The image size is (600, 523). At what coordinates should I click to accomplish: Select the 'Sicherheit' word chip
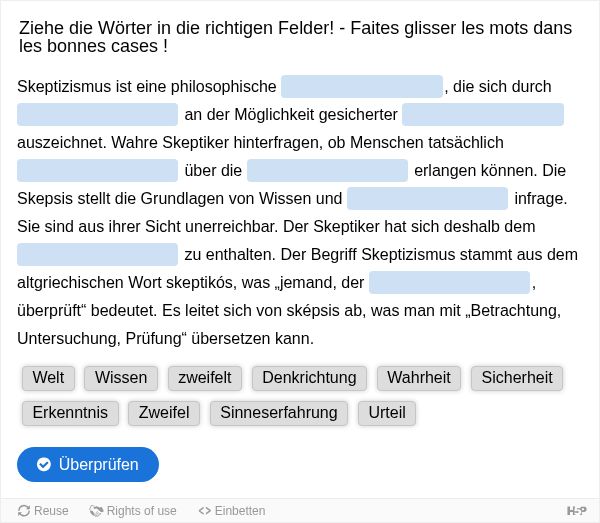(517, 378)
